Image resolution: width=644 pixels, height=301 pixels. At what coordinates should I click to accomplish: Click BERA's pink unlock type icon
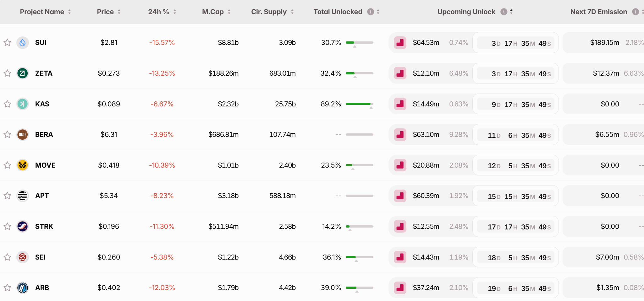[400, 134]
